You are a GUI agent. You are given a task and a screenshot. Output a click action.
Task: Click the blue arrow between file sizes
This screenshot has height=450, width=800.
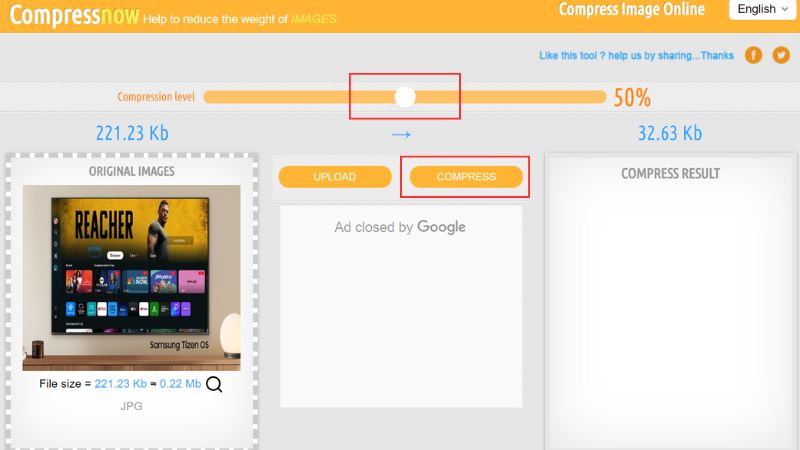pos(401,135)
